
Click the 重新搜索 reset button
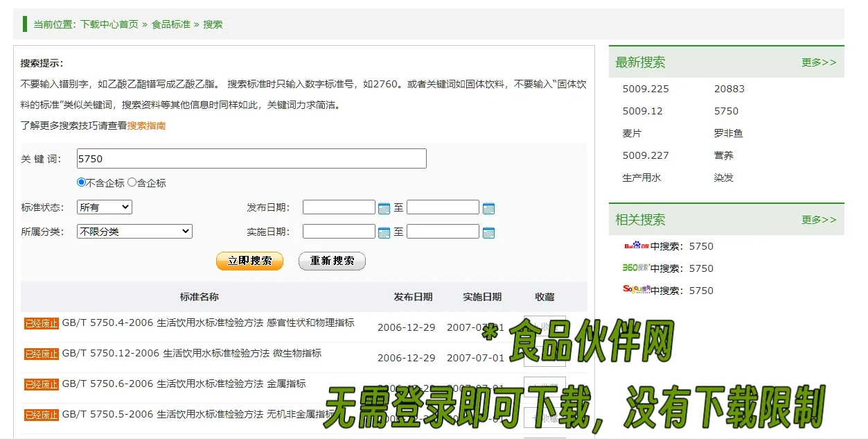[332, 261]
